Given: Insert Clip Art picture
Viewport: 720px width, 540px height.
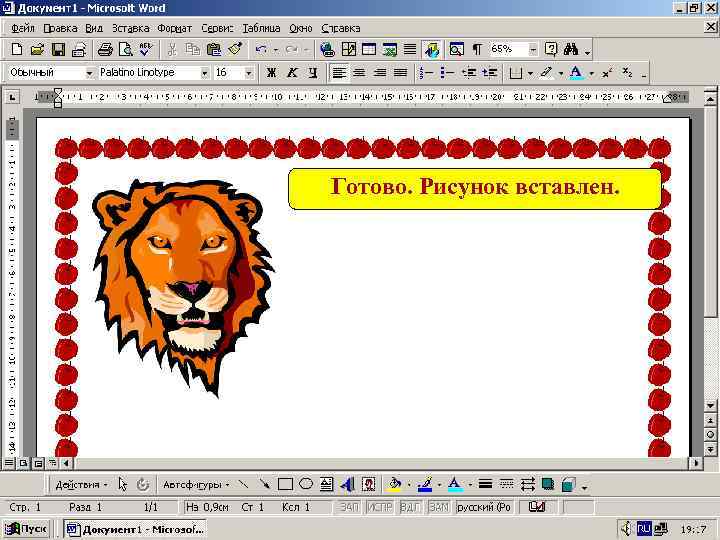Looking at the screenshot, I should (369, 484).
